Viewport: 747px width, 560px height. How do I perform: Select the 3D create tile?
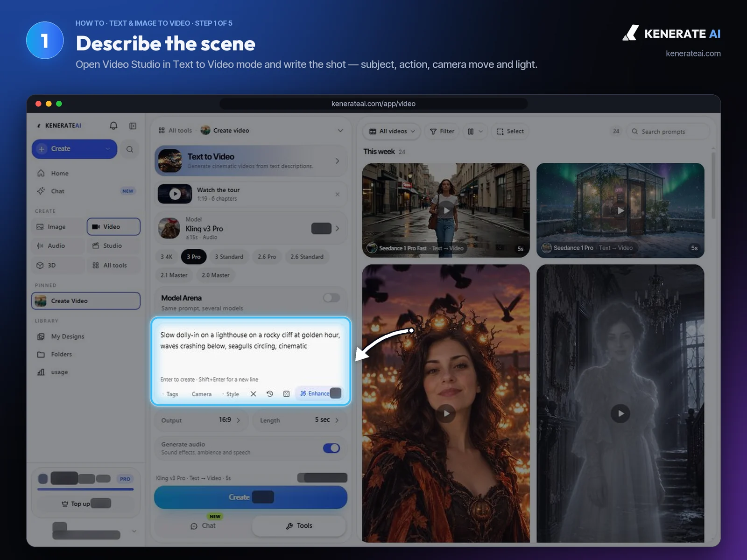pos(58,266)
